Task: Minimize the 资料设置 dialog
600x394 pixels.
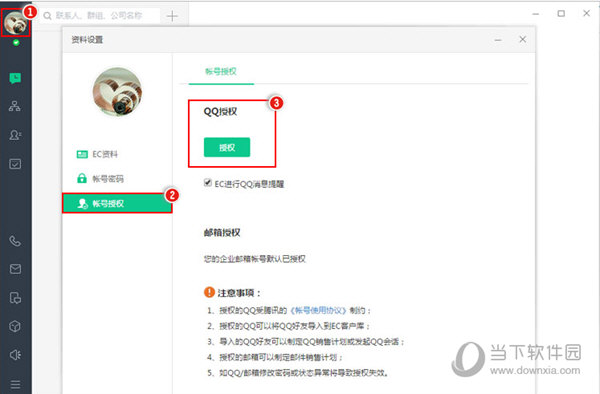Action: (498, 40)
